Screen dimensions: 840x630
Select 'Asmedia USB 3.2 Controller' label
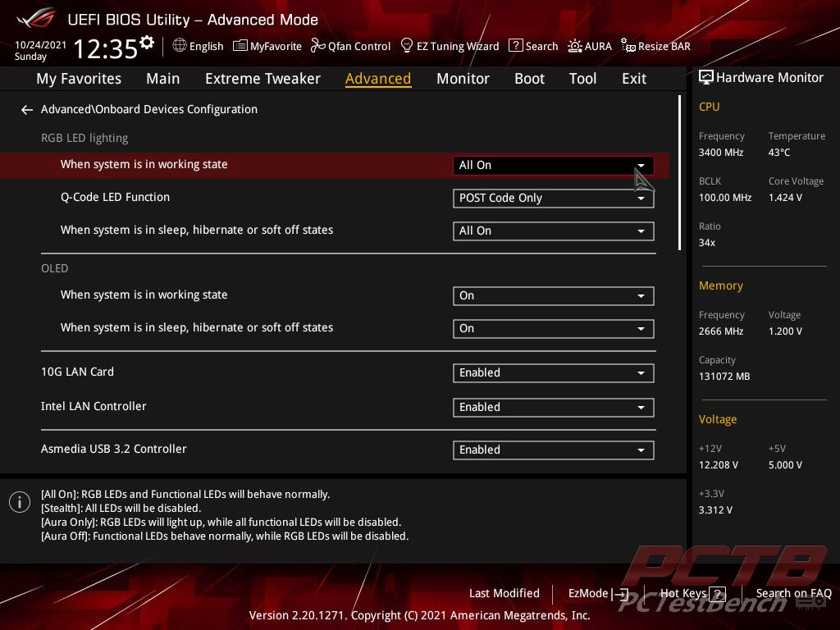113,449
